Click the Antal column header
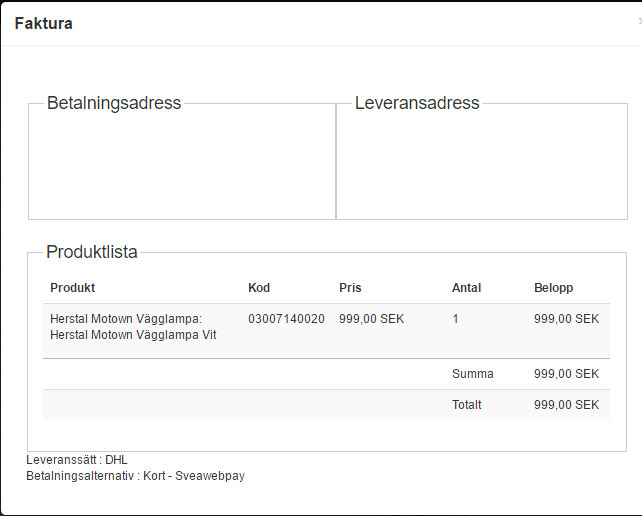Viewport: 642px width, 516px height. point(466,288)
